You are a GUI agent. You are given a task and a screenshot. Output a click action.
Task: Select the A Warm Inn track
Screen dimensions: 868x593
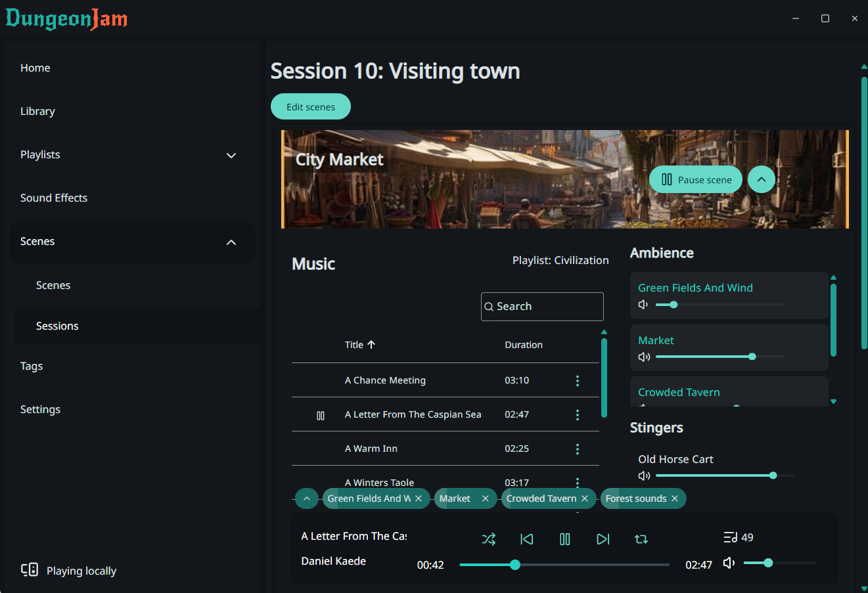click(x=371, y=449)
